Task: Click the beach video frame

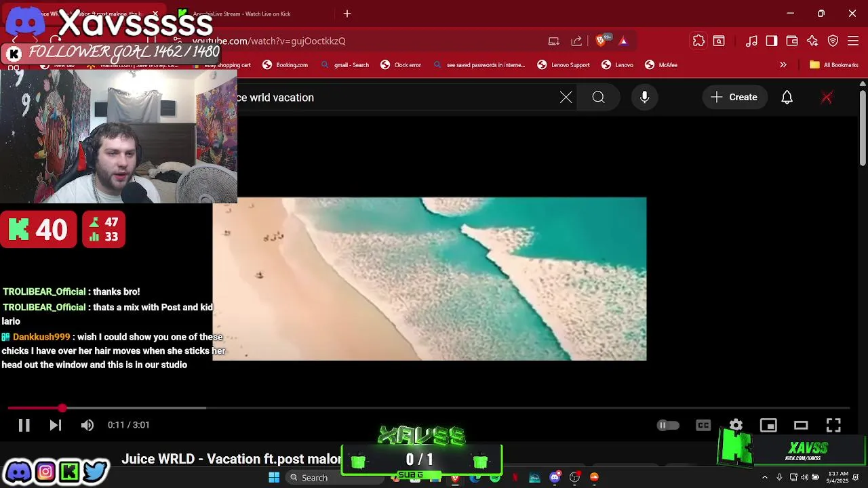Action: coord(429,279)
